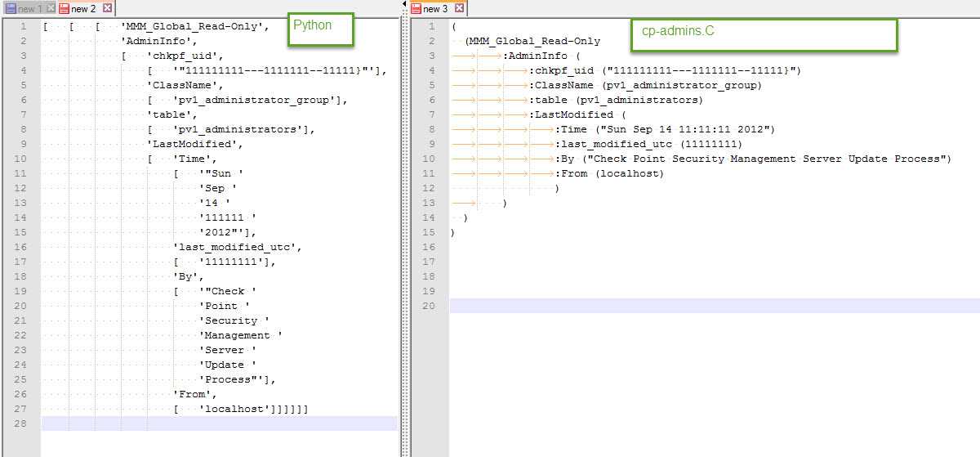Click 'pv1_administrator_group' in the left editor
The image size is (980, 457).
click(258, 100)
